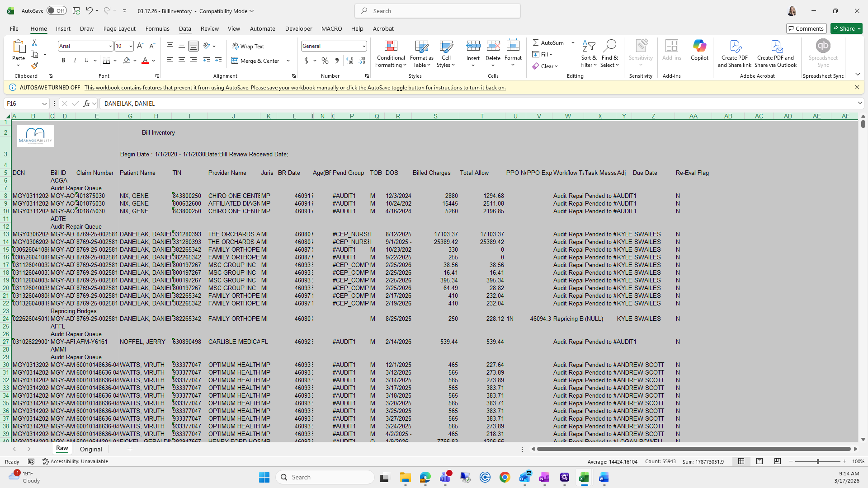Click the Borders icon
This screenshot has width=868, height=488.
point(106,61)
